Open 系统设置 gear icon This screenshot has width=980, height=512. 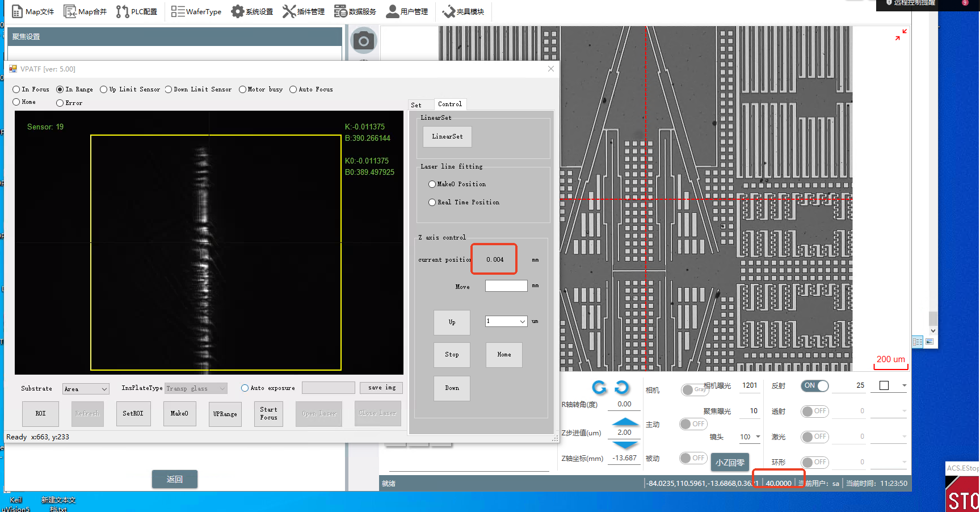pos(252,11)
